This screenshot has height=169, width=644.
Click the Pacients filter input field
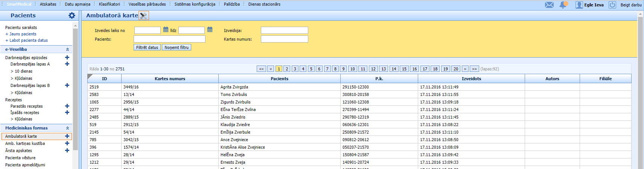[x=169, y=39]
